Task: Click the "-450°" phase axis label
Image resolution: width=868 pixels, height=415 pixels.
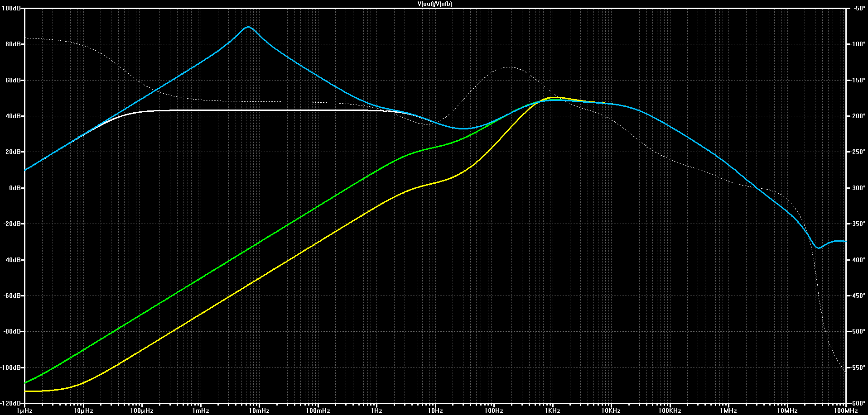Action: pyautogui.click(x=858, y=296)
